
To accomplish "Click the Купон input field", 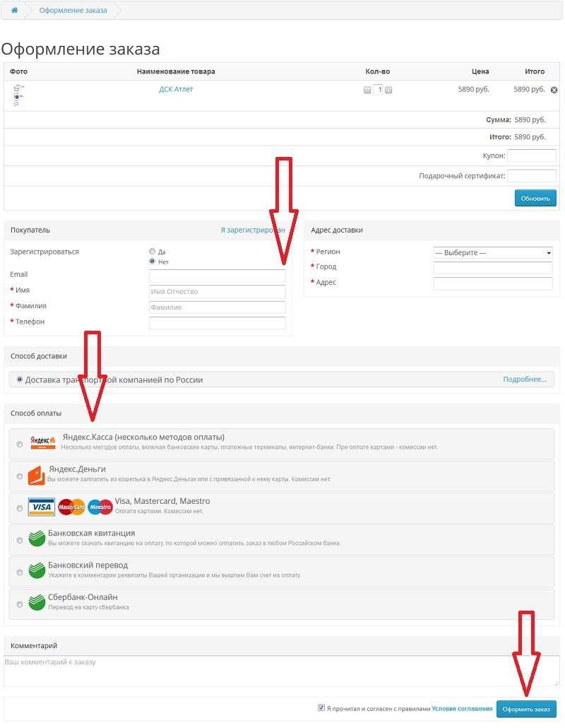I will coord(532,155).
